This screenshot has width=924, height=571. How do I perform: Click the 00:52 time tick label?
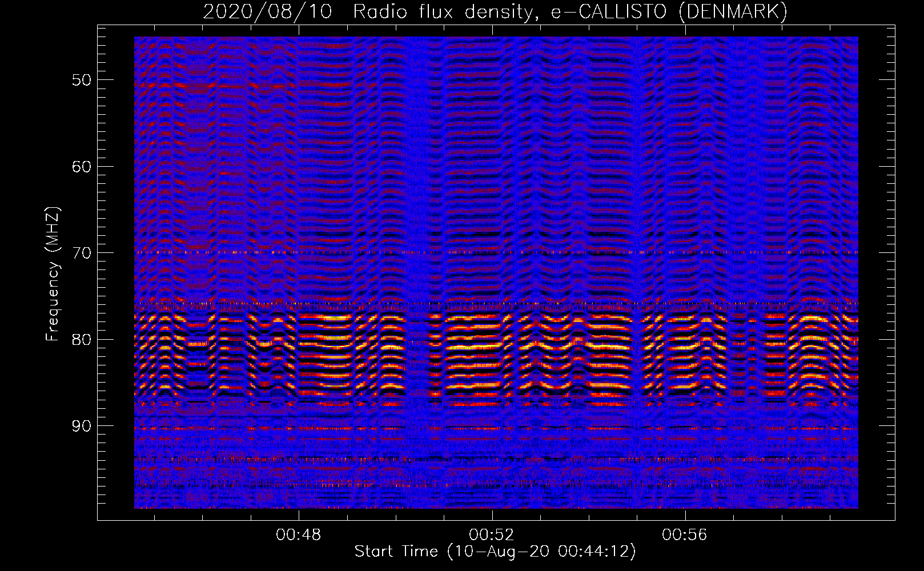point(491,535)
